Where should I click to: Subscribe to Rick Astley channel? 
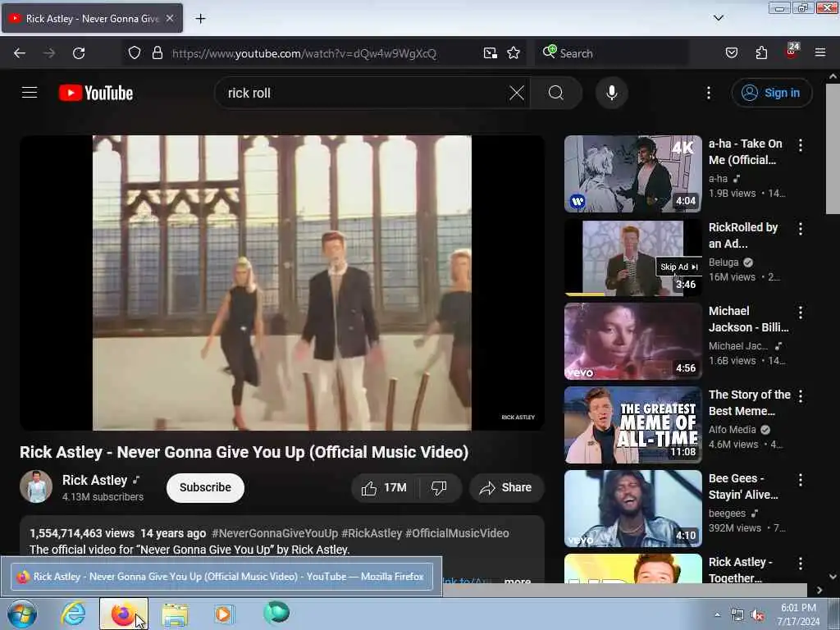coord(205,487)
